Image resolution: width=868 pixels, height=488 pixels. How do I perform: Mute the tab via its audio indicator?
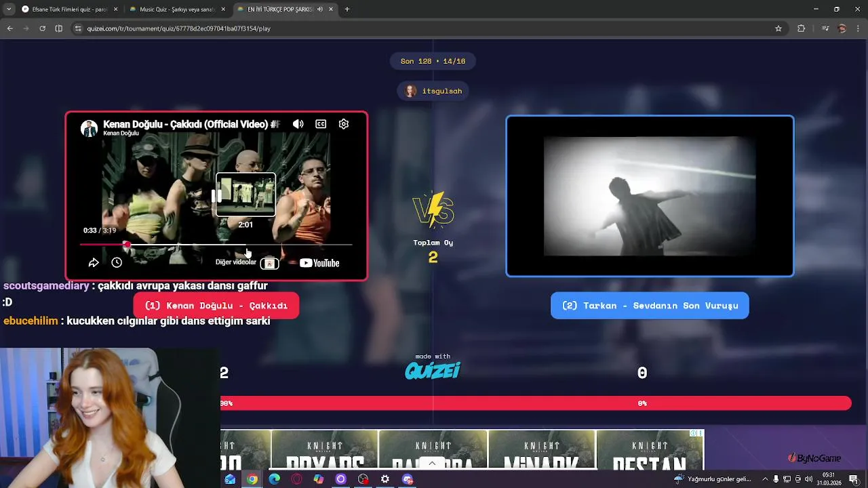click(319, 9)
